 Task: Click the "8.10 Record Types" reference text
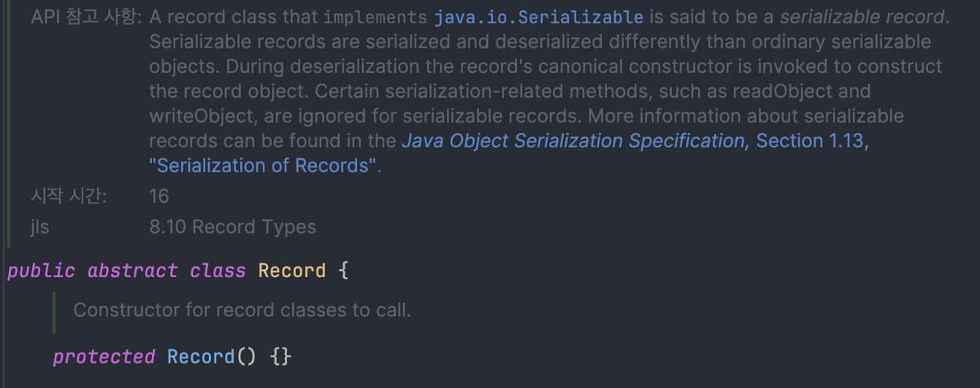pos(232,227)
